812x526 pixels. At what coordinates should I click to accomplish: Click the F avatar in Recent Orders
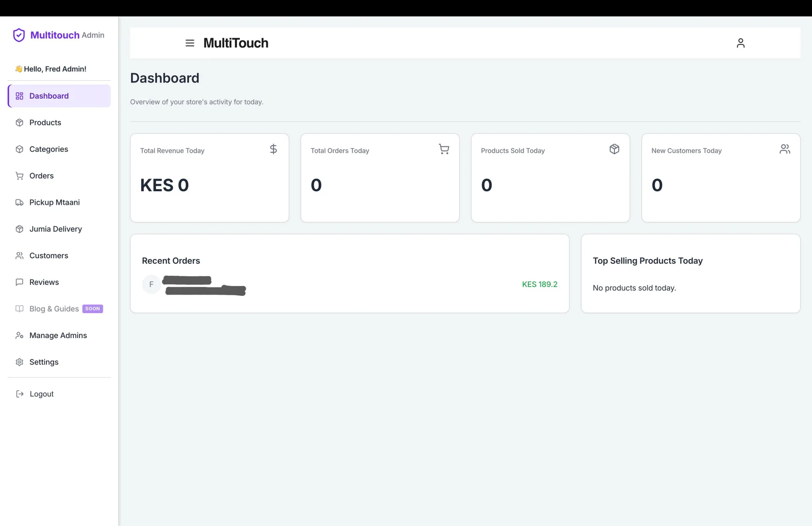tap(151, 284)
